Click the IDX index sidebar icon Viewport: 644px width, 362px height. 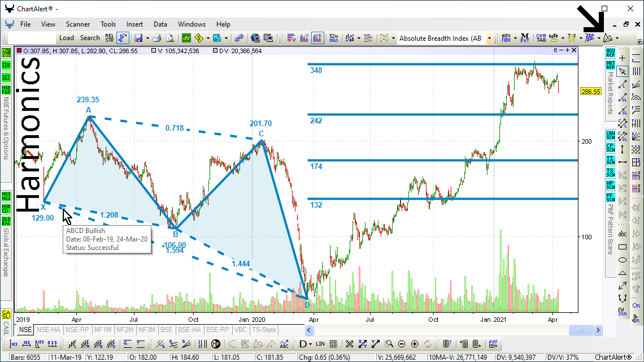tap(6, 65)
